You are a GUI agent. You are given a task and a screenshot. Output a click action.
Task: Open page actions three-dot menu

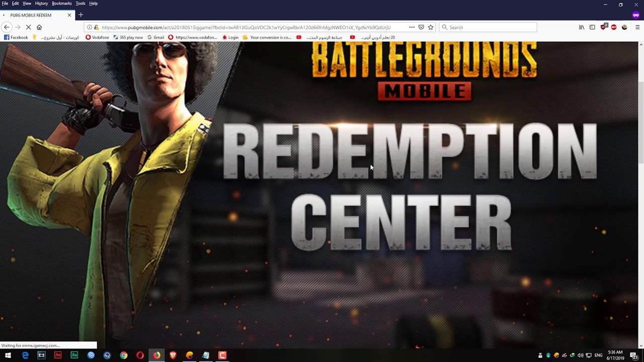pyautogui.click(x=412, y=27)
